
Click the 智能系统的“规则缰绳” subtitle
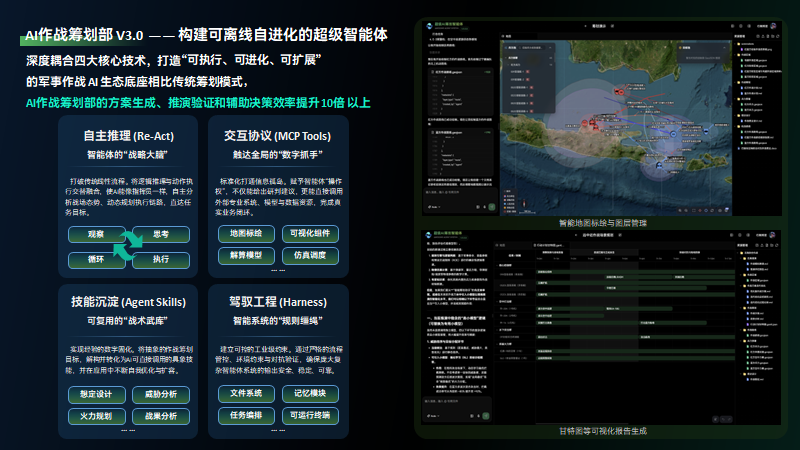pos(278,321)
